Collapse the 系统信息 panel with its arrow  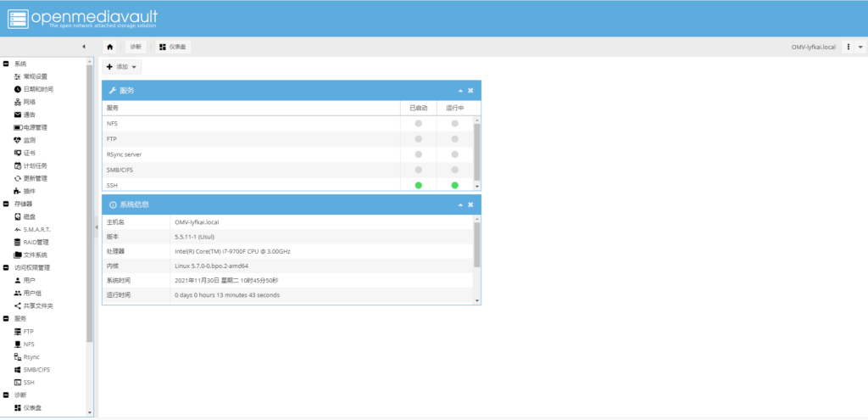click(460, 205)
